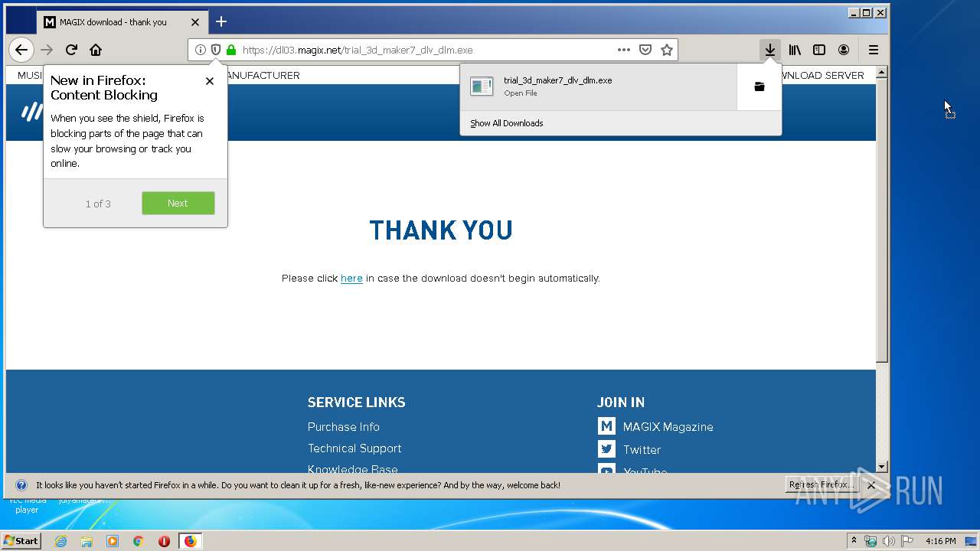This screenshot has height=551, width=980.
Task: Open Windows Explorer from taskbar
Action: click(87, 541)
